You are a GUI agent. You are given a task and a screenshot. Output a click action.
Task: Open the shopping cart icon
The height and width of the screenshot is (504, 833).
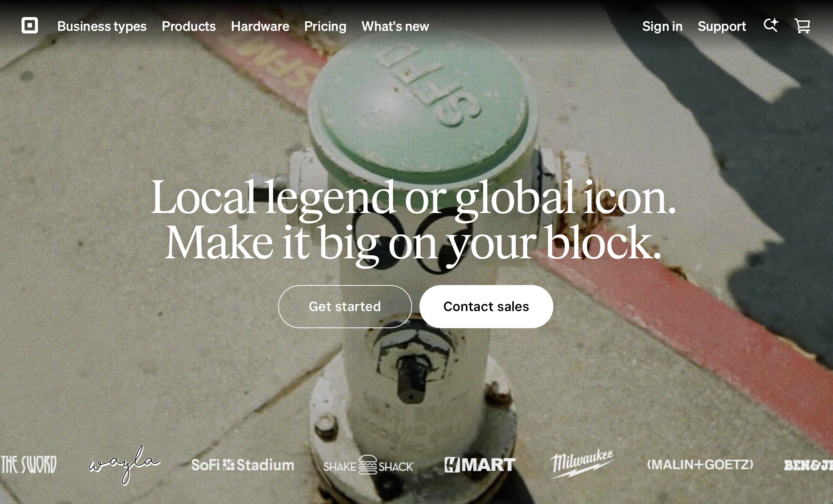point(802,26)
